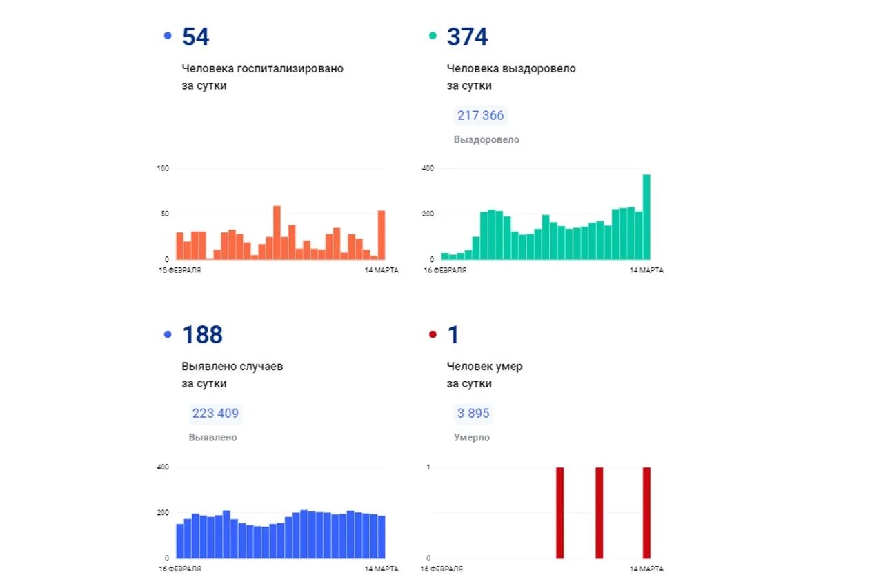
Task: Click 'Человека госпитализировано за сутки' label
Action: point(263,77)
